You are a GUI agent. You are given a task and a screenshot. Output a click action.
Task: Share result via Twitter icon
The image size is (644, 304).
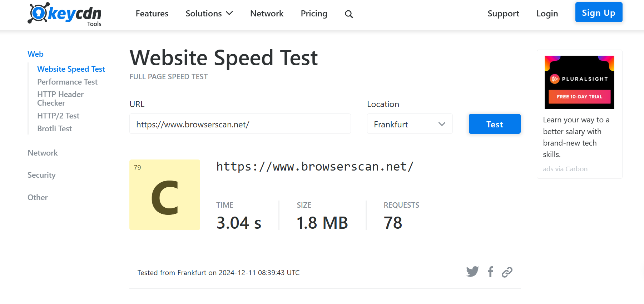coord(472,272)
